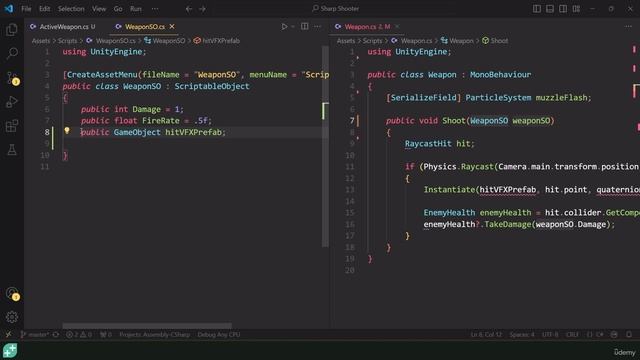The height and width of the screenshot is (360, 640).
Task: Click the sync changes icon in status bar
Action: pyautogui.click(x=56, y=334)
